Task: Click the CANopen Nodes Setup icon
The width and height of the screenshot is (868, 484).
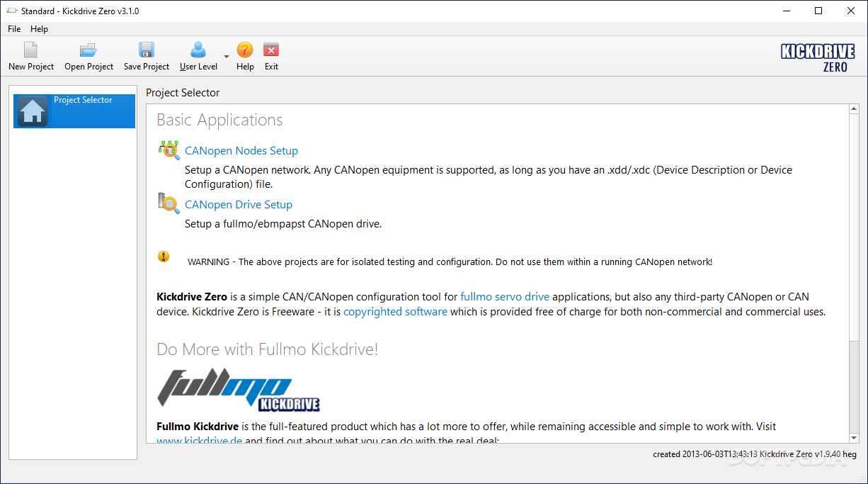Action: [x=169, y=150]
